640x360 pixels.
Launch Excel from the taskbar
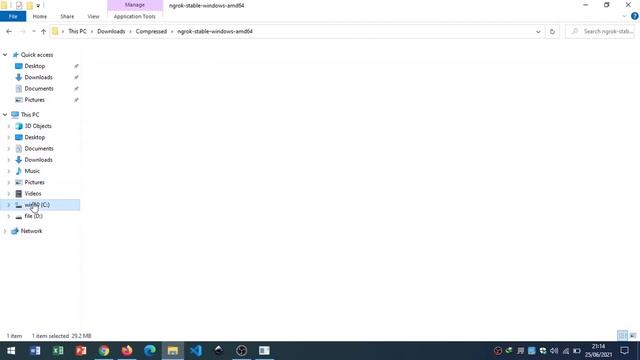coord(58,351)
